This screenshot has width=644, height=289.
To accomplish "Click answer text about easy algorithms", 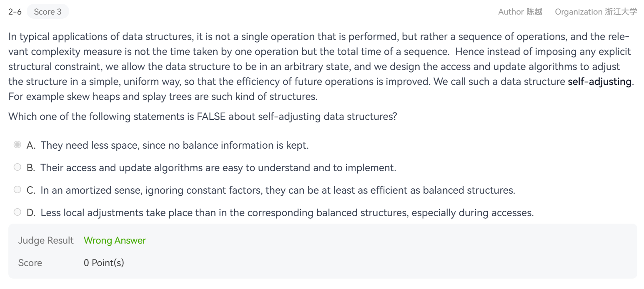I will (x=218, y=168).
